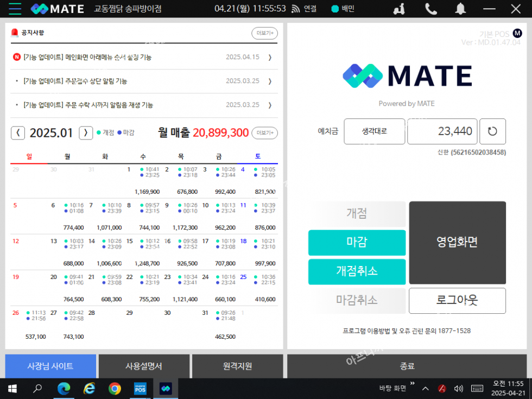Click the phone call icon in header
This screenshot has height=399, width=532.
pos(431,9)
